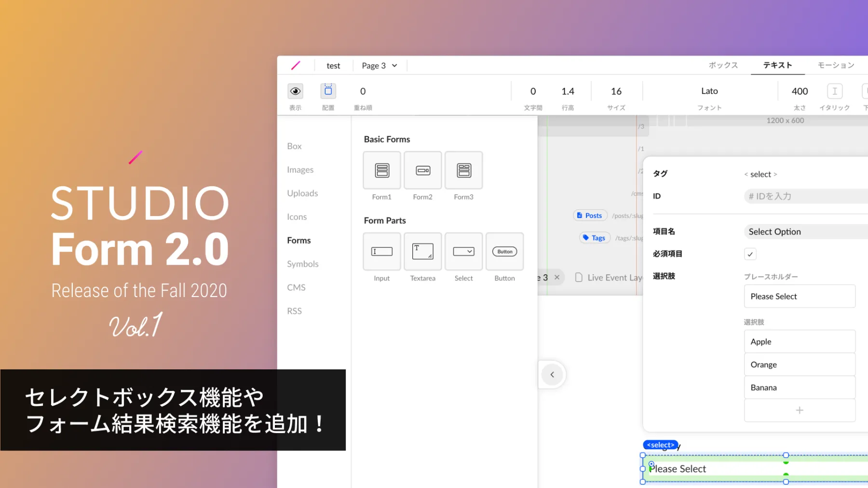Switch to the ボックス tab
Image resolution: width=868 pixels, height=488 pixels.
coord(723,65)
